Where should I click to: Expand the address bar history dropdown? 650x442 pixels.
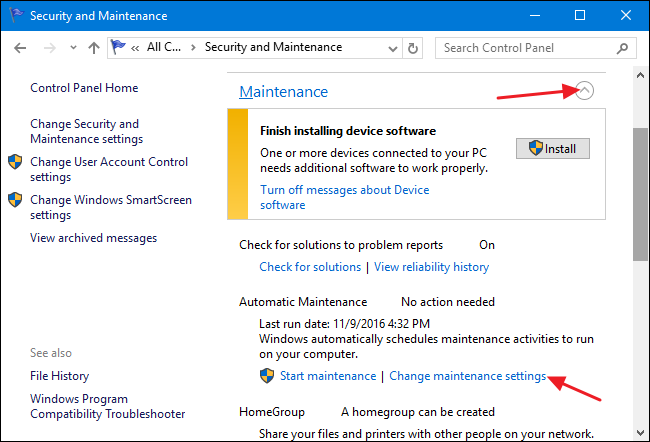[393, 49]
